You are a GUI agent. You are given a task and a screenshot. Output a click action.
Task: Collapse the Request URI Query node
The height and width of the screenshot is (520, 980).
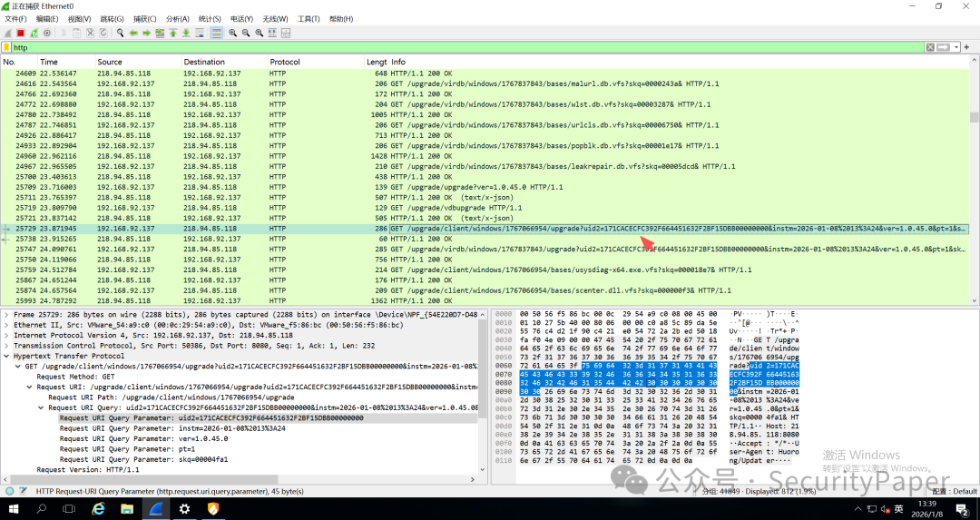click(42, 407)
